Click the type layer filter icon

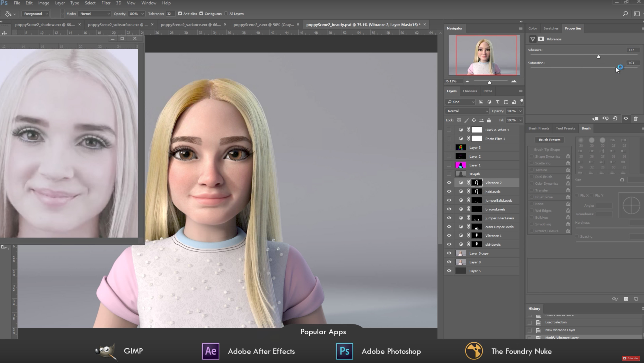coord(498,102)
